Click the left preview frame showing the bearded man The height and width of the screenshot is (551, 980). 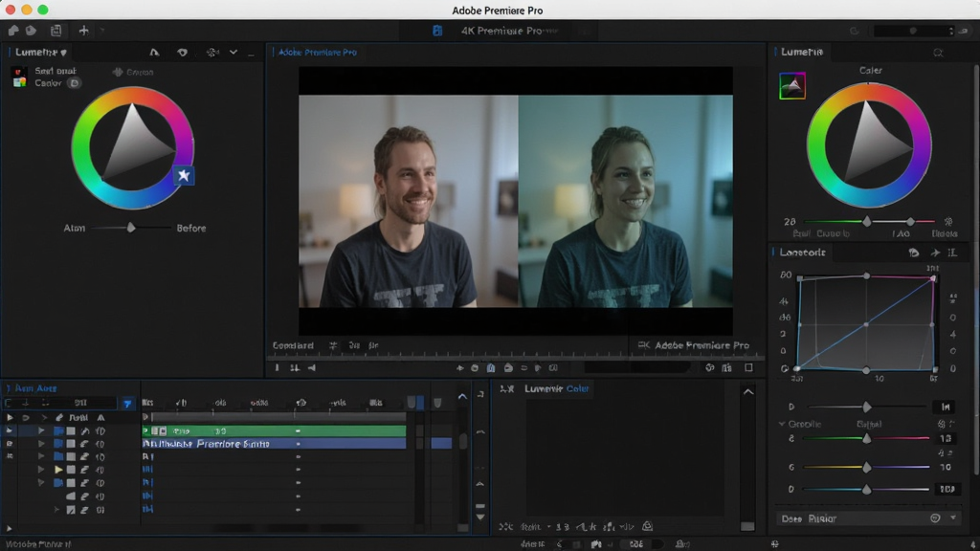pyautogui.click(x=408, y=201)
